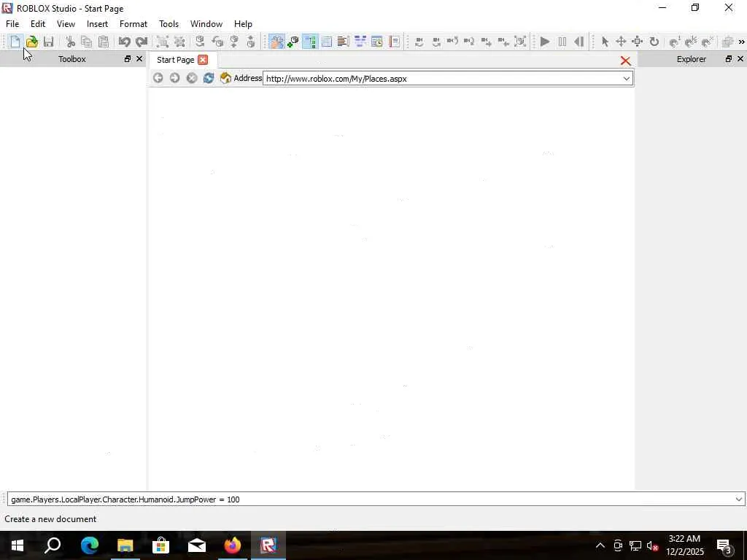Open the File menu
This screenshot has height=560, width=747.
[12, 24]
